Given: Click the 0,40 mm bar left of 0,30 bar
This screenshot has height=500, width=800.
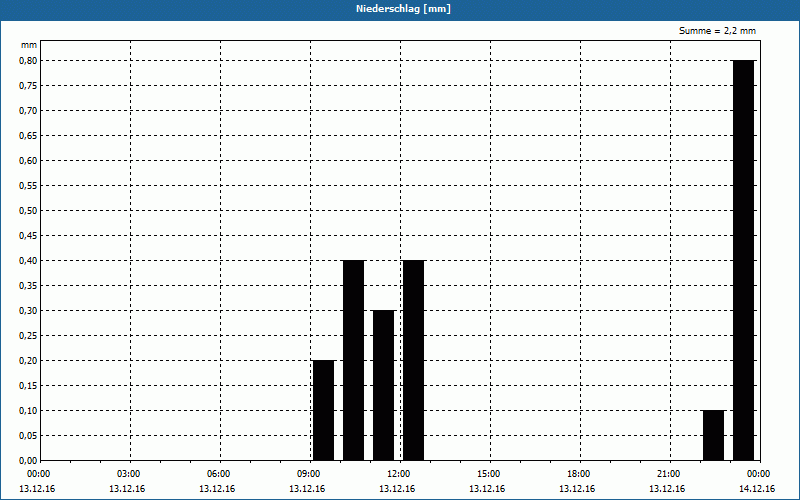Looking at the screenshot, I should coord(354,360).
